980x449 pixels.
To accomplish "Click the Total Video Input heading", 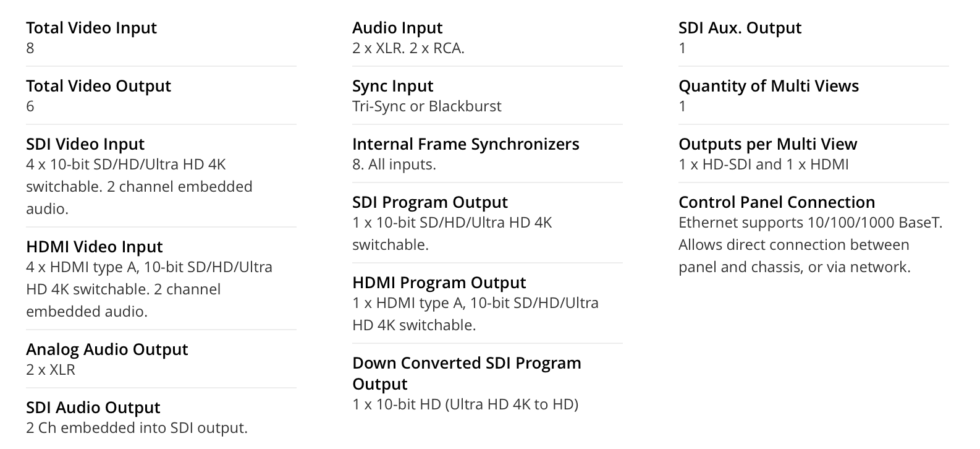I will click(x=91, y=28).
